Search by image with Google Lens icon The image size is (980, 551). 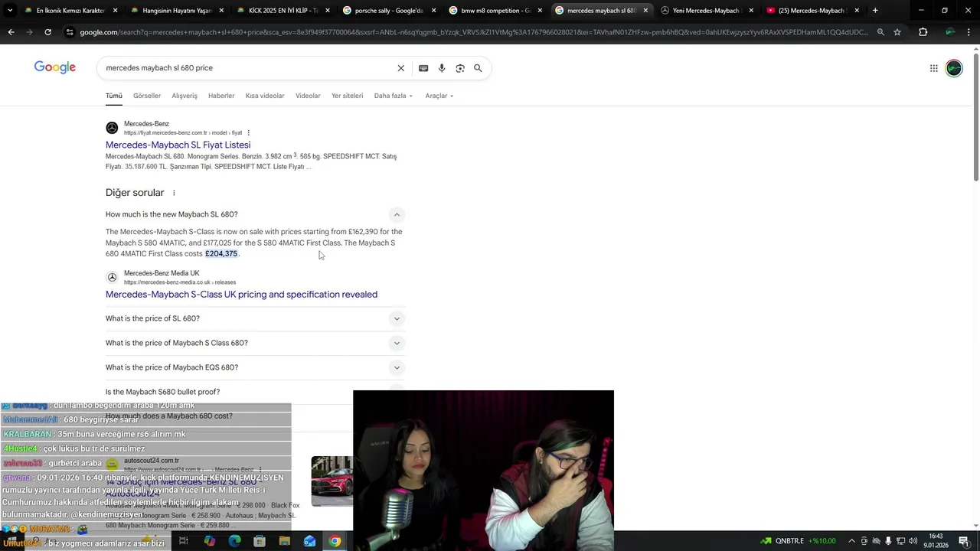[x=460, y=68]
